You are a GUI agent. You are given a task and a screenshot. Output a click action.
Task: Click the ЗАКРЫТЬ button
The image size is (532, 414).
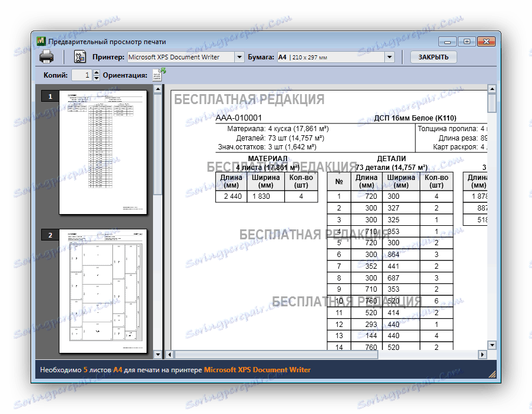click(x=433, y=57)
